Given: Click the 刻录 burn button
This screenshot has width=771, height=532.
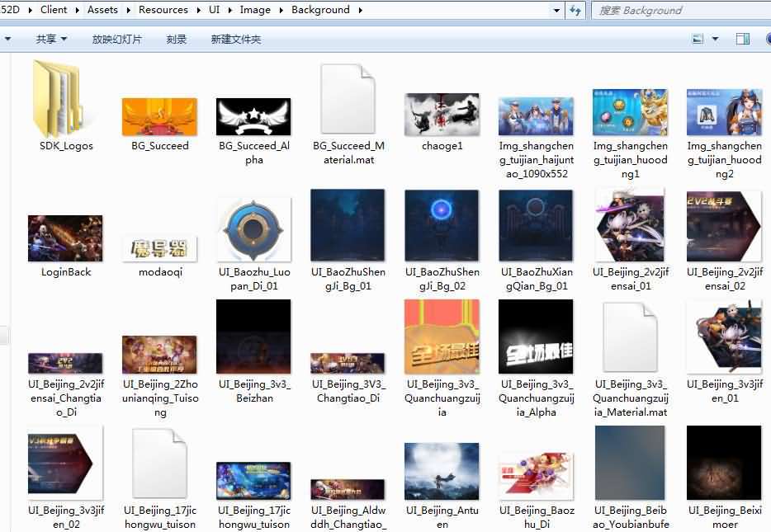Looking at the screenshot, I should click(176, 39).
